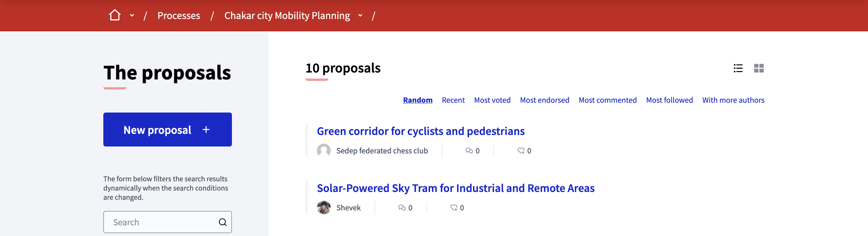Select Random sorting option
This screenshot has width=868, height=236.
click(x=418, y=100)
